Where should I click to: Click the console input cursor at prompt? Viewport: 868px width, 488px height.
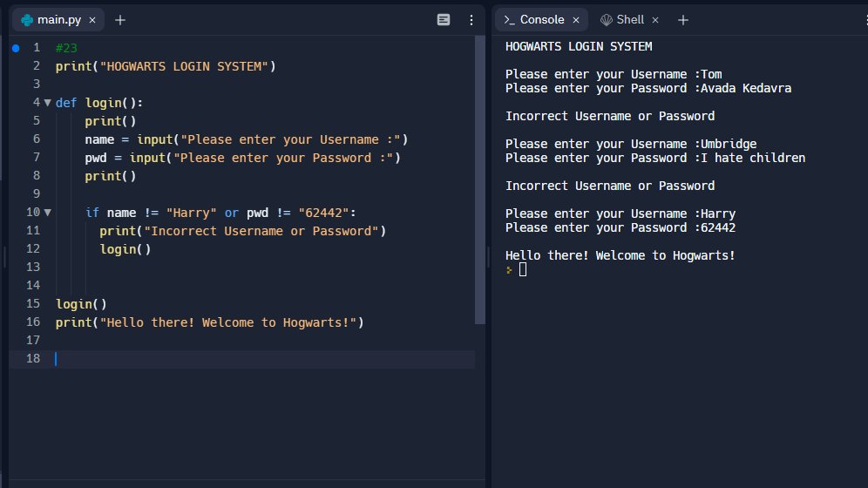pyautogui.click(x=523, y=269)
